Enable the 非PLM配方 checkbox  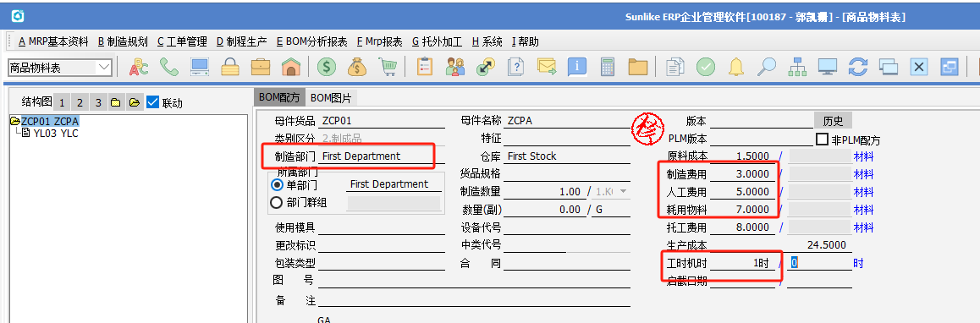[822, 140]
